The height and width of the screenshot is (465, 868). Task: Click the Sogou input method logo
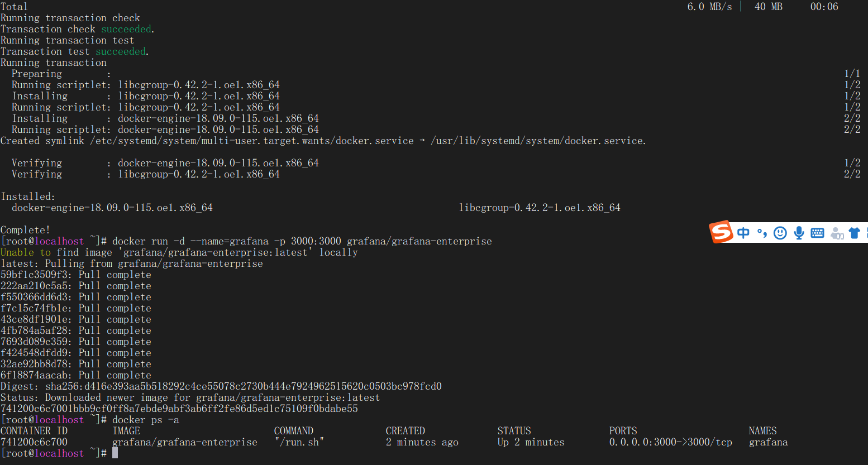click(721, 232)
